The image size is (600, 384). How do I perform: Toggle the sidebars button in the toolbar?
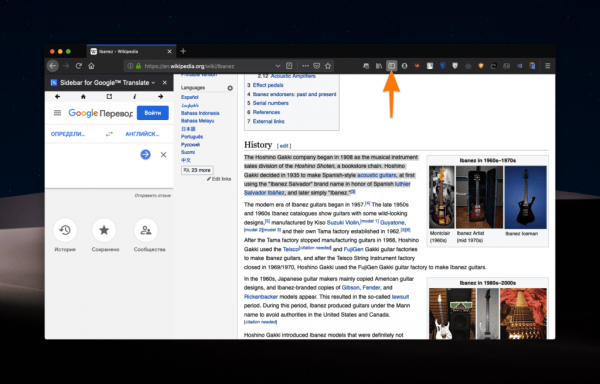(x=391, y=66)
